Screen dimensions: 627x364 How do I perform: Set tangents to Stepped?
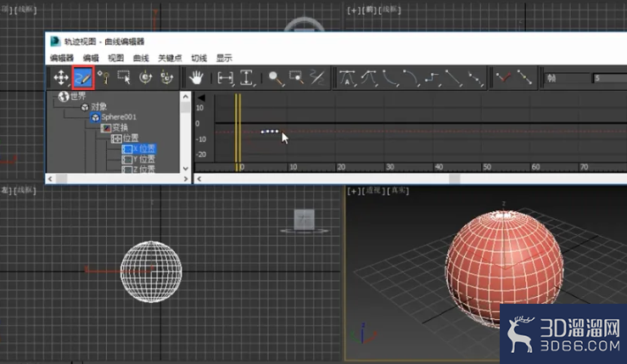tap(432, 77)
